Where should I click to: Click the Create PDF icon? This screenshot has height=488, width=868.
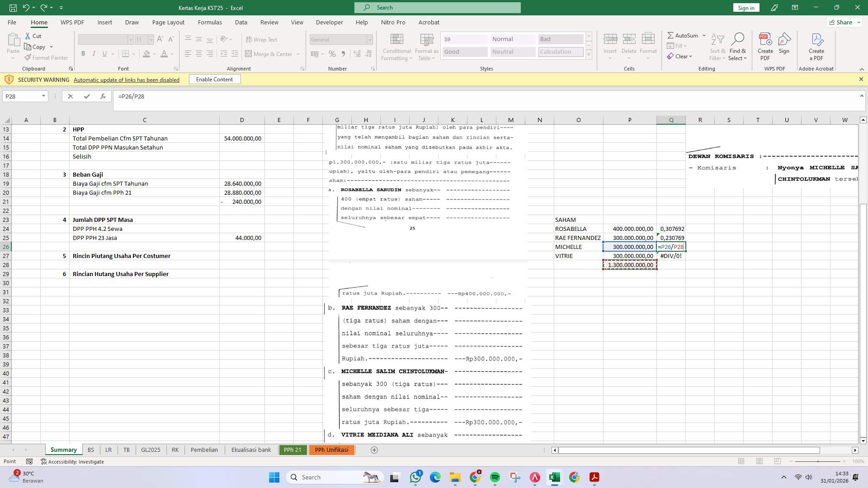click(x=765, y=45)
